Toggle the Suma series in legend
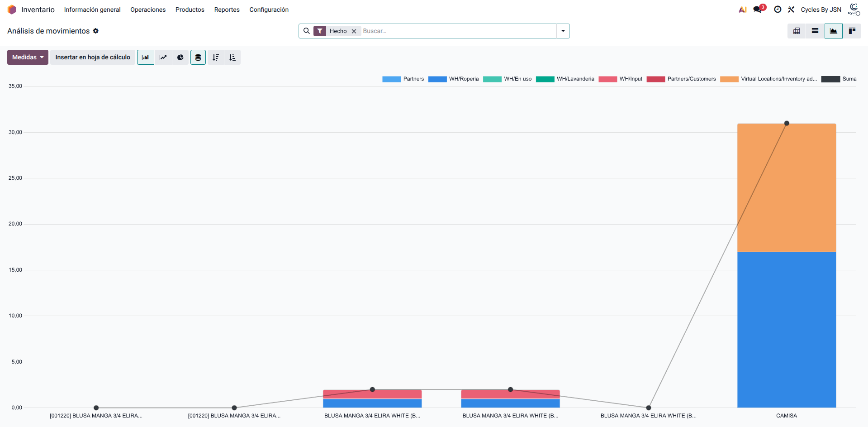Image resolution: width=868 pixels, height=427 pixels. (839, 79)
